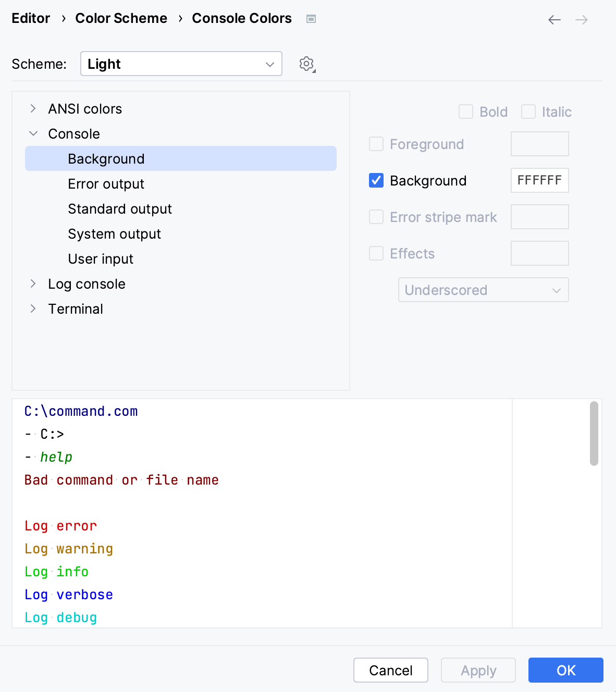This screenshot has width=616, height=692.
Task: Edit the FFFFFF background color value
Action: point(539,180)
